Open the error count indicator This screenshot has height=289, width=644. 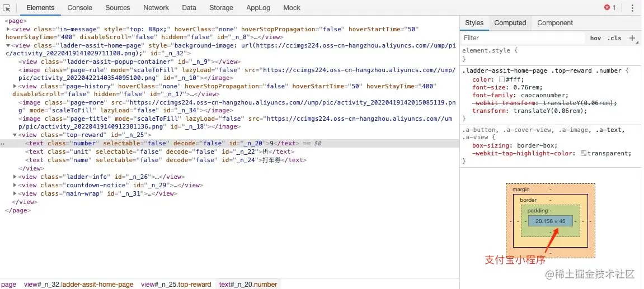click(610, 8)
